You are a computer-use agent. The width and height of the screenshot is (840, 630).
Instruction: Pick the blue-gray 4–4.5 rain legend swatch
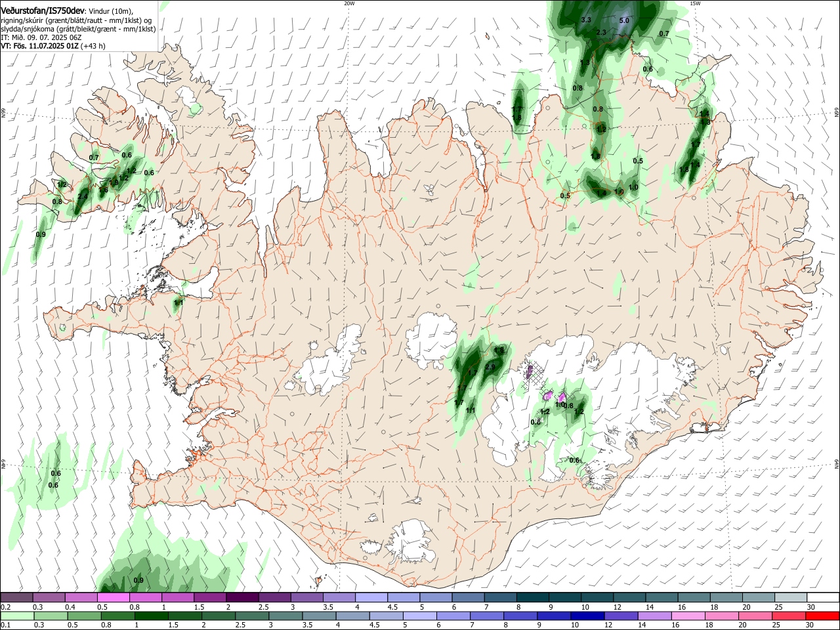(x=353, y=616)
